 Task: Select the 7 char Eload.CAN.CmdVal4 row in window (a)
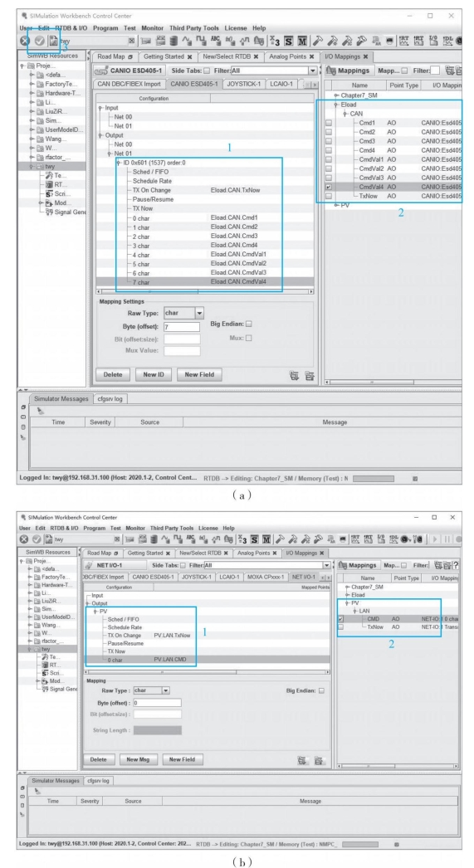point(205,282)
